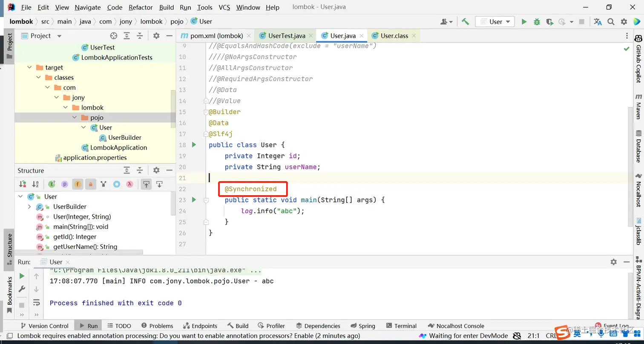This screenshot has width=644, height=344.
Task: Toggle soft-wrap in Run console
Action: tap(37, 303)
